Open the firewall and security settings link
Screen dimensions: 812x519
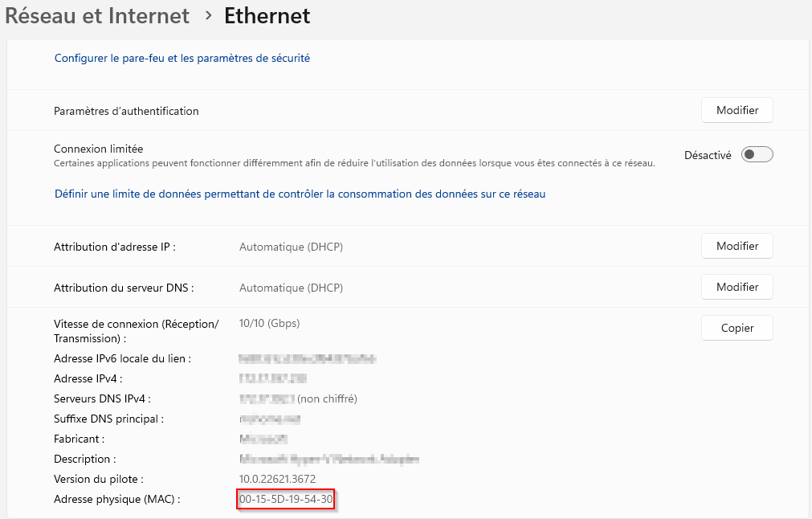(x=182, y=58)
